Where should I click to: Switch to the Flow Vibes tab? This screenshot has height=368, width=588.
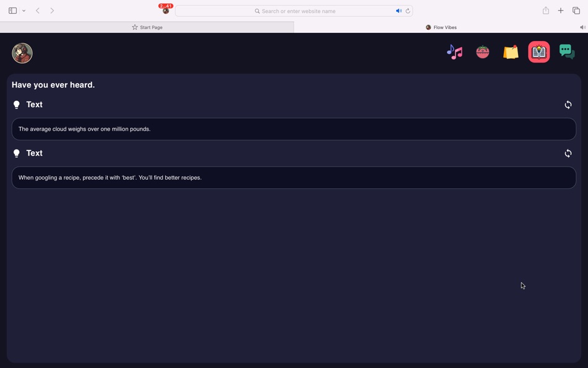441,27
